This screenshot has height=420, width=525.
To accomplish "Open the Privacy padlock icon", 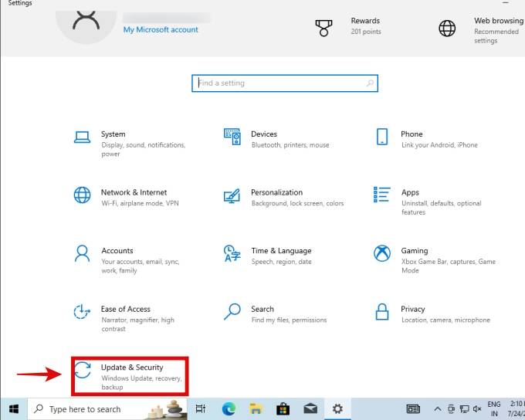I will pyautogui.click(x=382, y=312).
